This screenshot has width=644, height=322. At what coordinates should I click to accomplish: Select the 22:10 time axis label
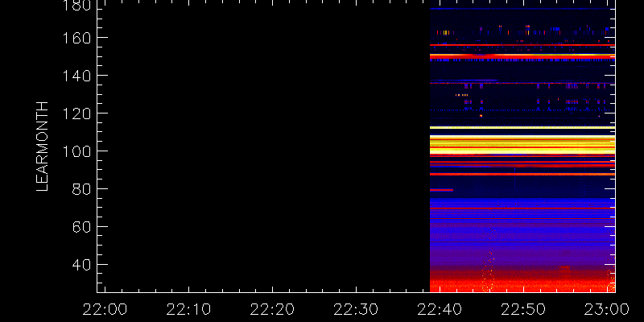[188, 309]
